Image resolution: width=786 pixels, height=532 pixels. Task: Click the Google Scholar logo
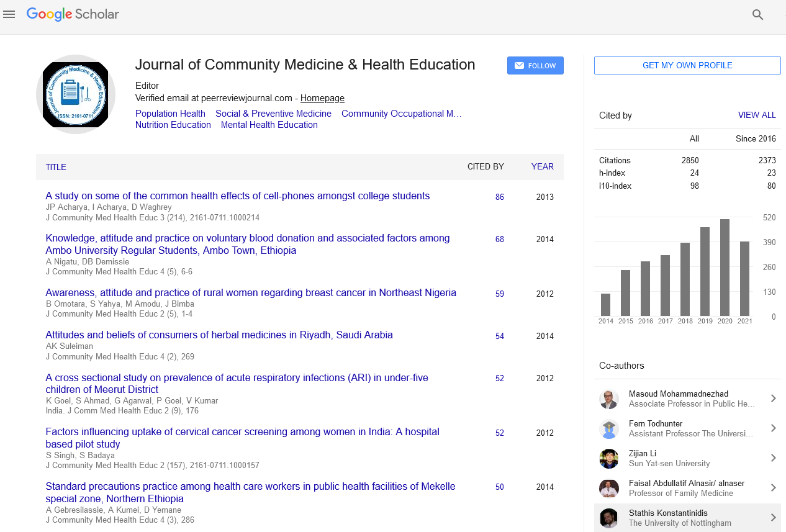(x=73, y=14)
